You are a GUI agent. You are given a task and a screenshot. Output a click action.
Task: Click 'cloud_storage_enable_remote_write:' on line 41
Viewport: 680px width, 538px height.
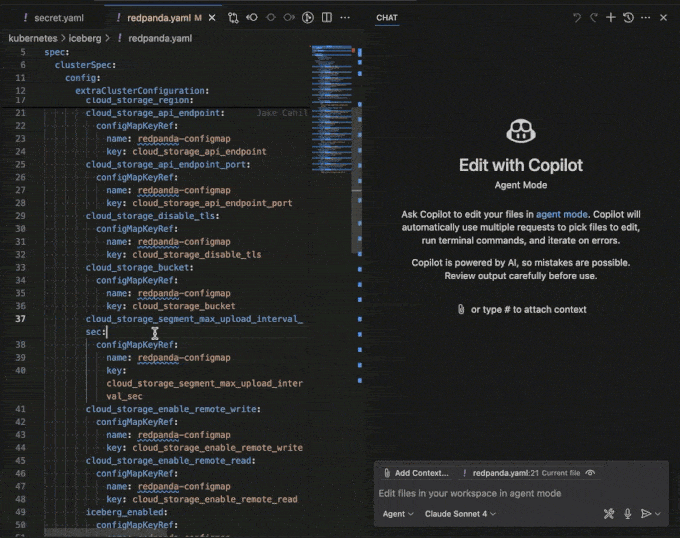(173, 409)
